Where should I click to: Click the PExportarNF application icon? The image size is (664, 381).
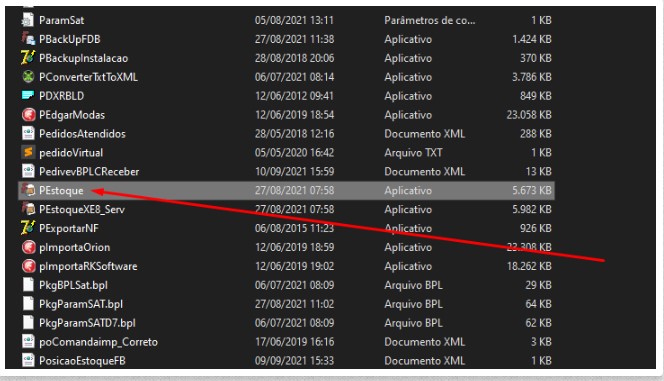click(28, 228)
